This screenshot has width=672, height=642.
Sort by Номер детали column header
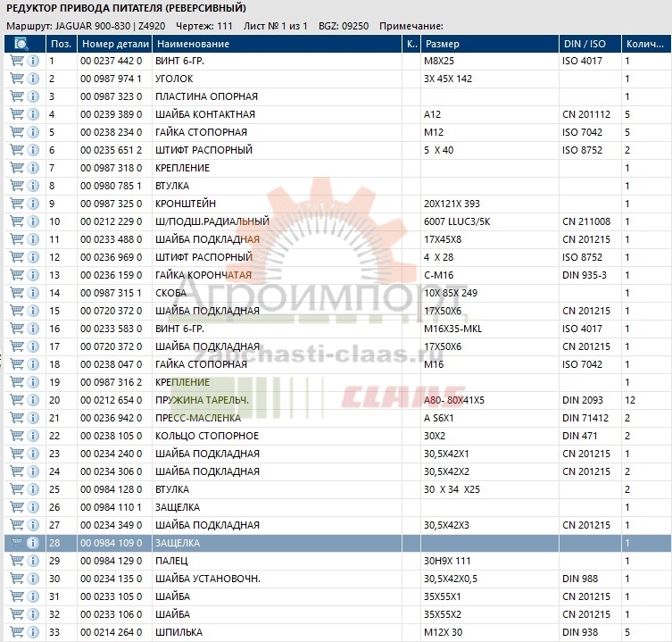(115, 44)
